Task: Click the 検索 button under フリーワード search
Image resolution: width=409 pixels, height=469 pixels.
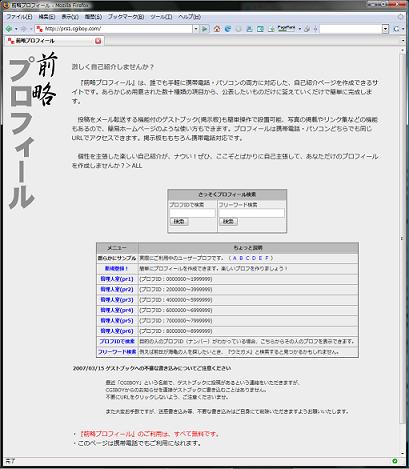Action: 228,221
